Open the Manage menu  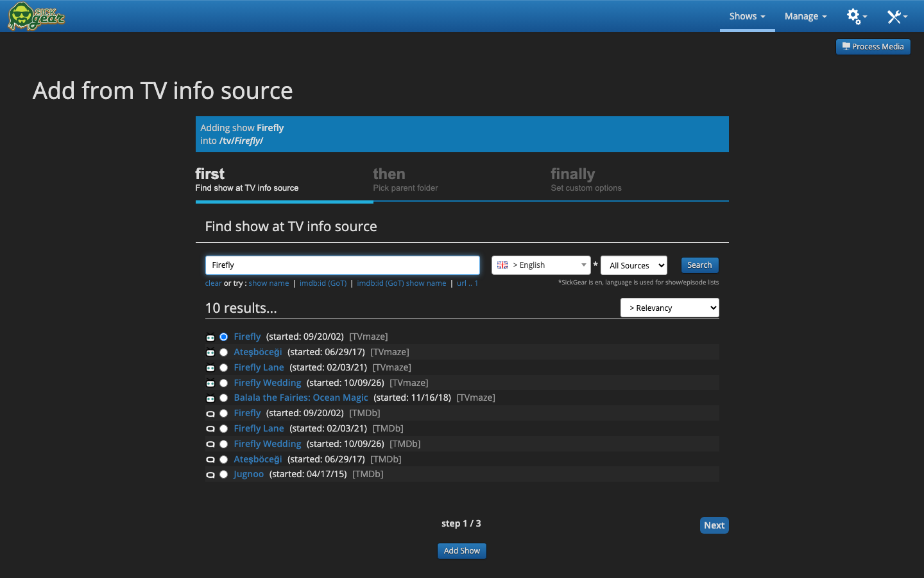805,16
